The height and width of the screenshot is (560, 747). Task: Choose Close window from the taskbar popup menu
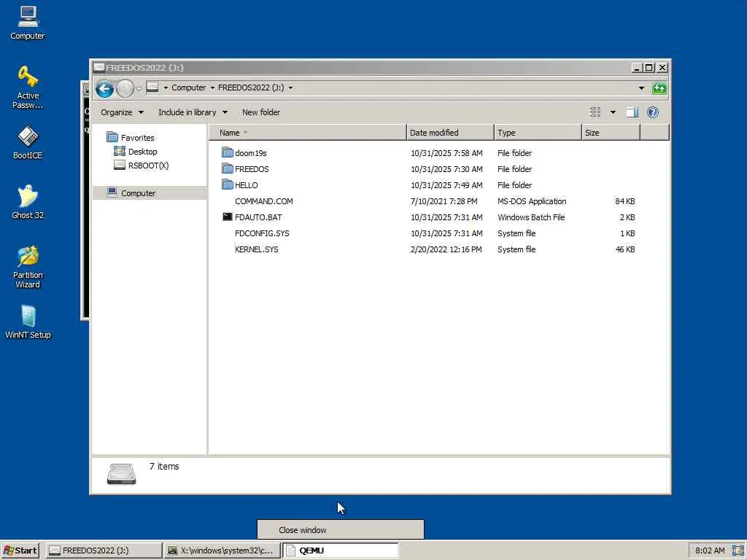pos(340,529)
